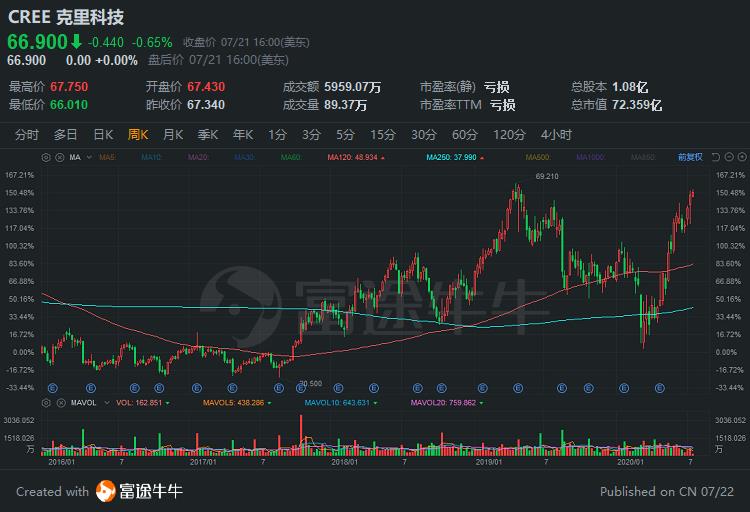This screenshot has height=512, width=750.
Task: Expand the MAVOL indicator type dropdown
Action: (107, 403)
